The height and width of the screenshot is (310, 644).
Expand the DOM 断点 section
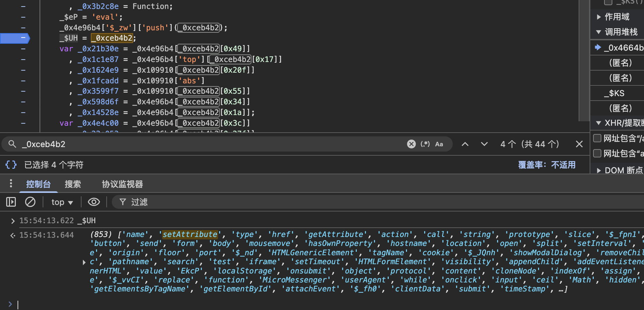pos(599,170)
